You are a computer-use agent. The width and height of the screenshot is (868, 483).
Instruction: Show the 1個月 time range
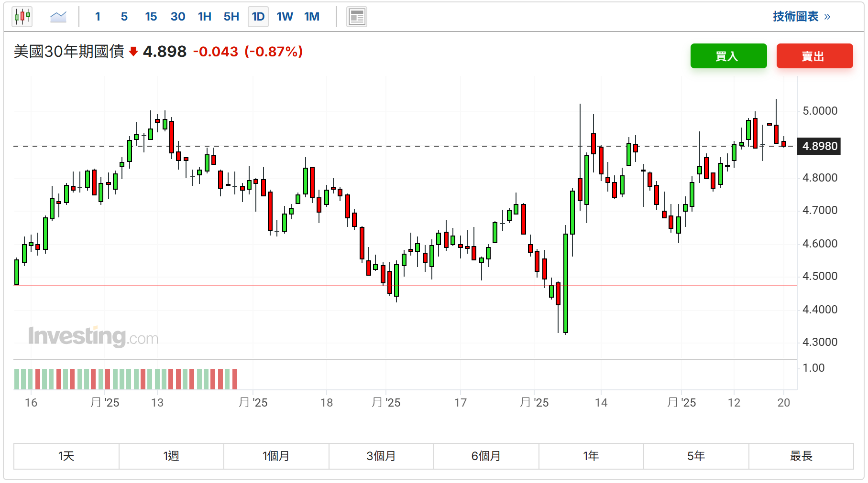click(x=276, y=456)
